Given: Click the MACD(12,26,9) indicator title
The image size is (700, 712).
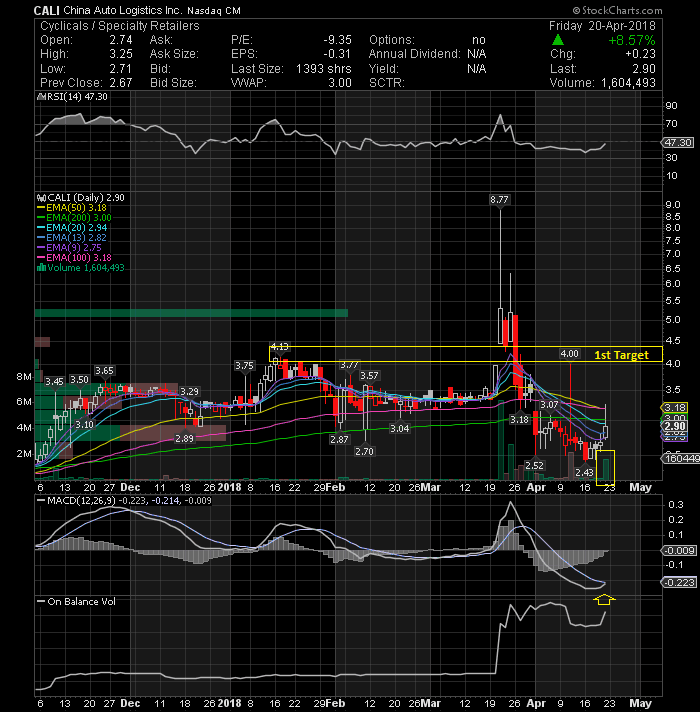Looking at the screenshot, I should tap(81, 500).
